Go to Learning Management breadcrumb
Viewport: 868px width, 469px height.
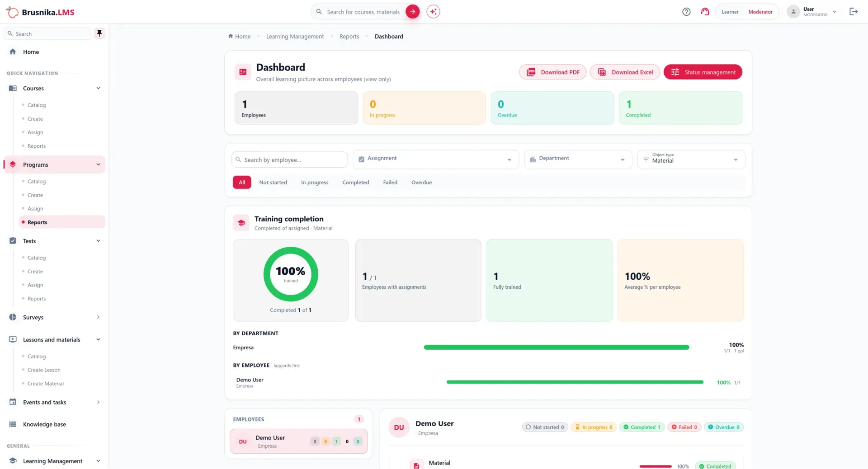coord(295,37)
